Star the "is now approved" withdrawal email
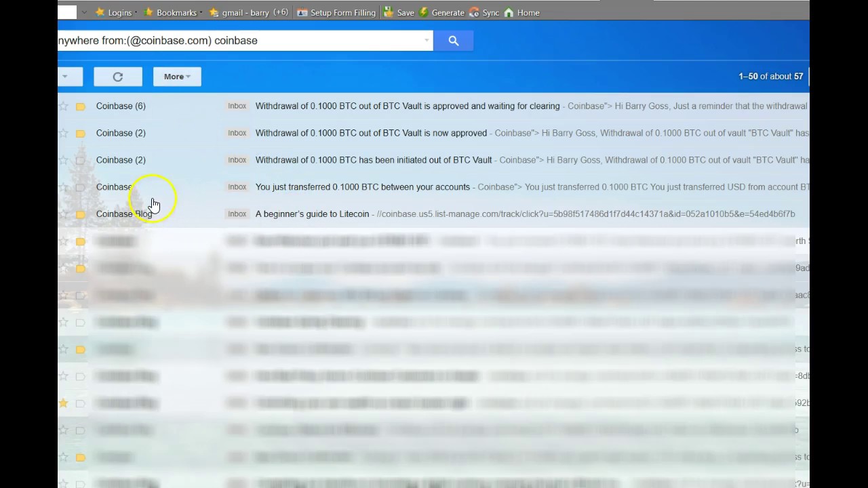Viewport: 868px width, 488px height. (64, 134)
